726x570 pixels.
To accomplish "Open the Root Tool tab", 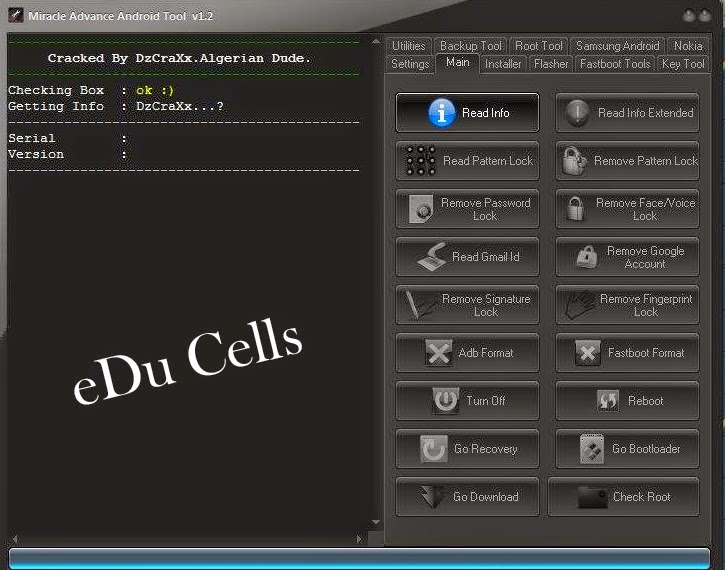I will click(x=538, y=46).
